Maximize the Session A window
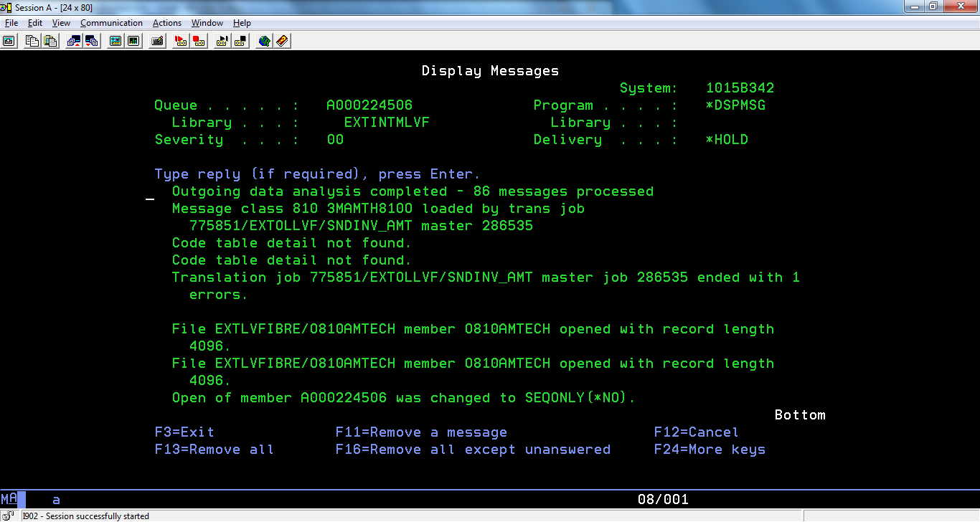 click(x=933, y=6)
